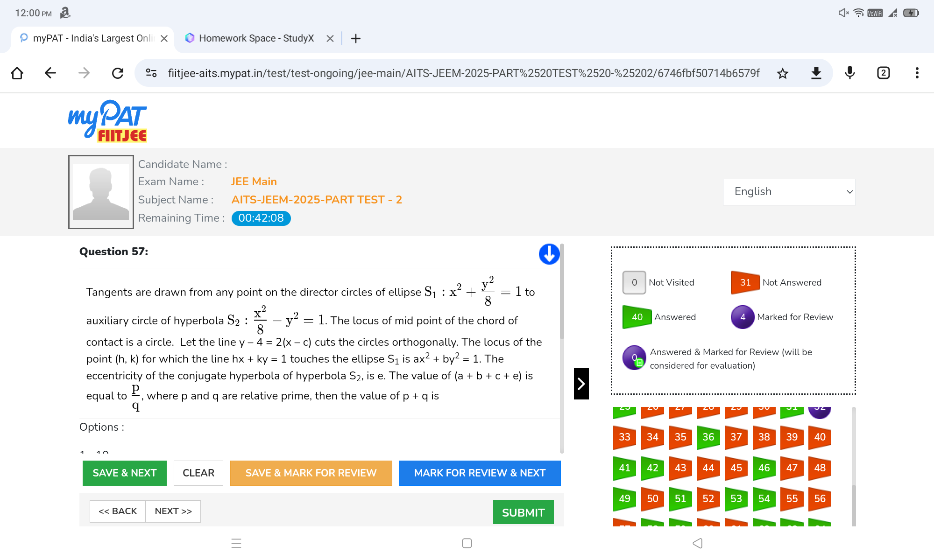Viewport: 934px width, 560px height.
Task: Open the English language dropdown
Action: click(789, 192)
